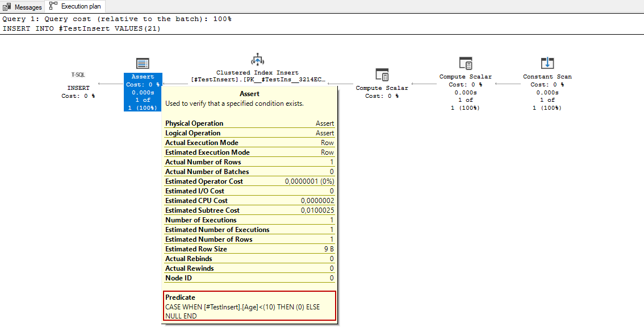Click the Constant Scan label text
This screenshot has height=331, width=644.
547,76
